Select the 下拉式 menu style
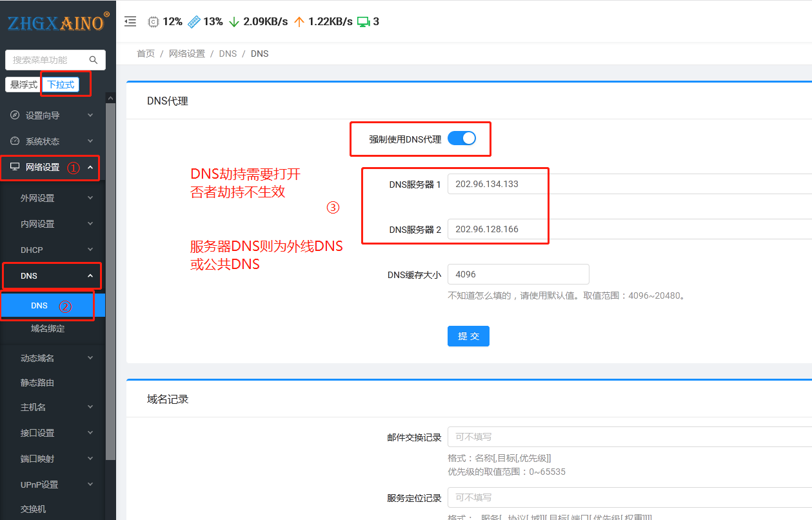 [x=61, y=85]
